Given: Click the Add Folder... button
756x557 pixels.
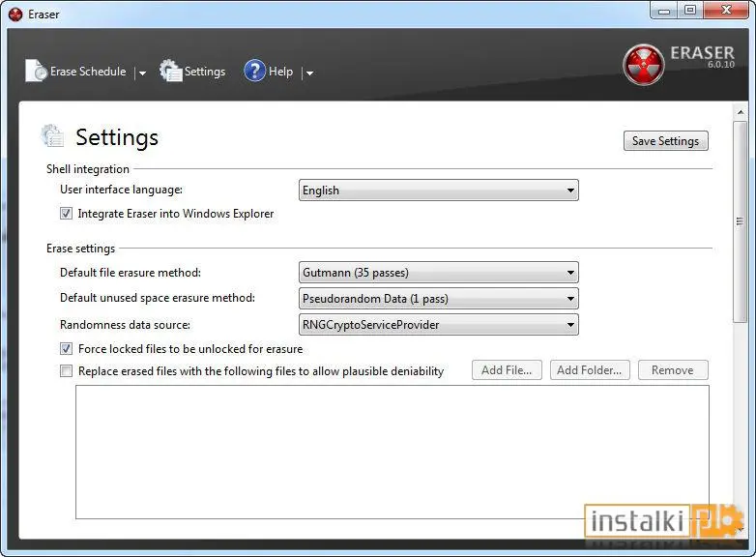Looking at the screenshot, I should tap(590, 370).
